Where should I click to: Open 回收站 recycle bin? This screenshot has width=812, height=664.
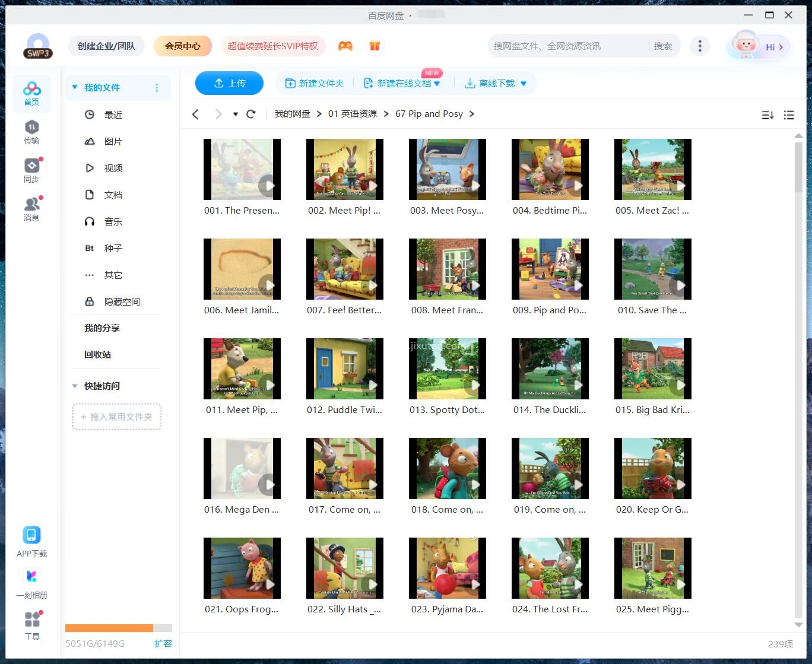tap(97, 354)
